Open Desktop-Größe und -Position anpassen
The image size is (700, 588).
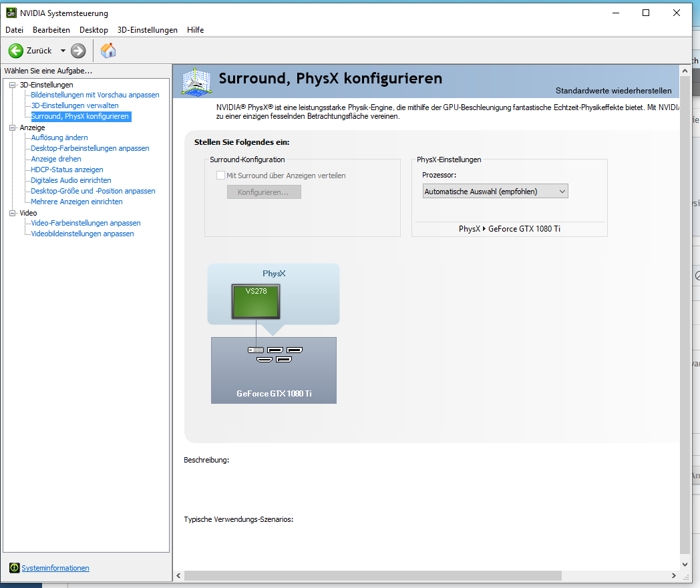94,192
